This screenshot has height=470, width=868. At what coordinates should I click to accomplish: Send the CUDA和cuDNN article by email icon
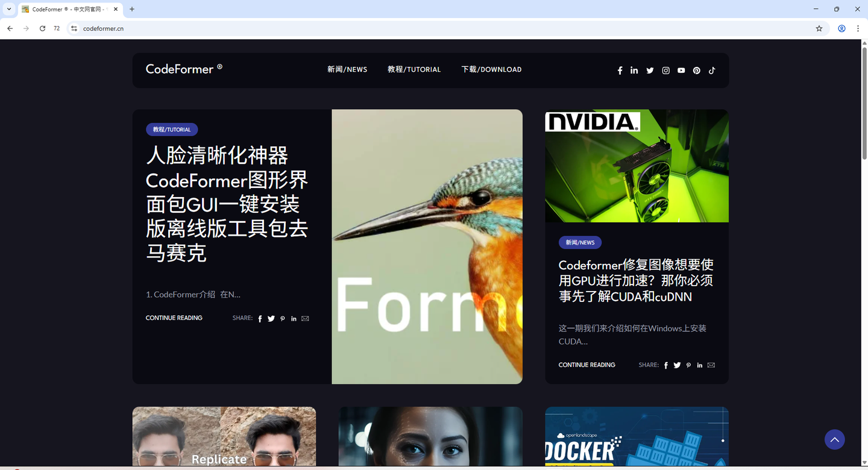[x=711, y=365]
